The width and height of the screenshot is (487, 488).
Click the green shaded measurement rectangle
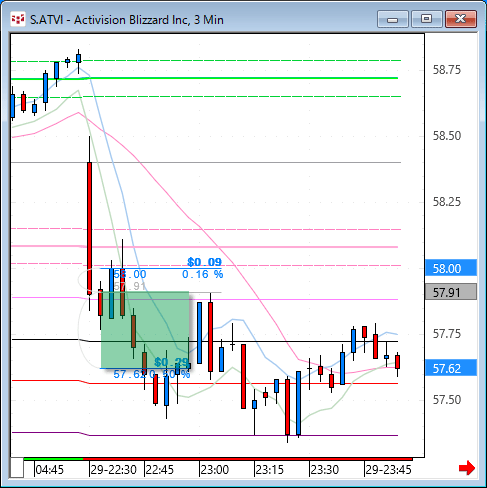pyautogui.click(x=145, y=330)
